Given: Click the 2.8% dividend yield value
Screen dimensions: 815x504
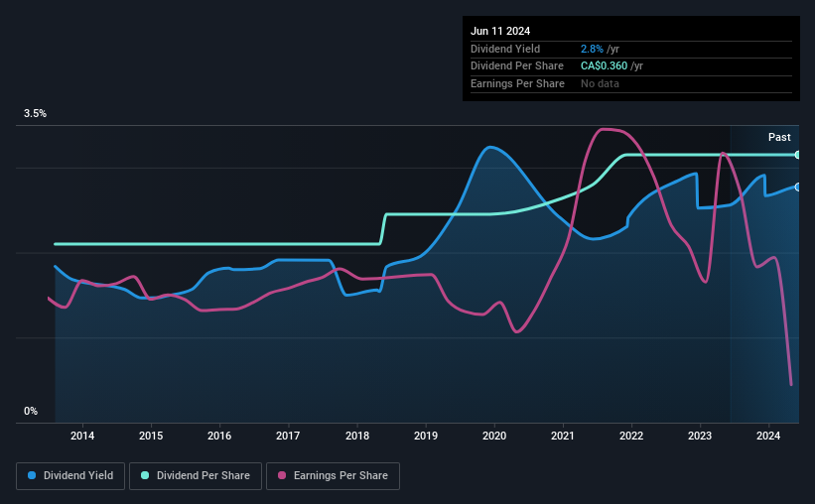Looking at the screenshot, I should [x=592, y=49].
